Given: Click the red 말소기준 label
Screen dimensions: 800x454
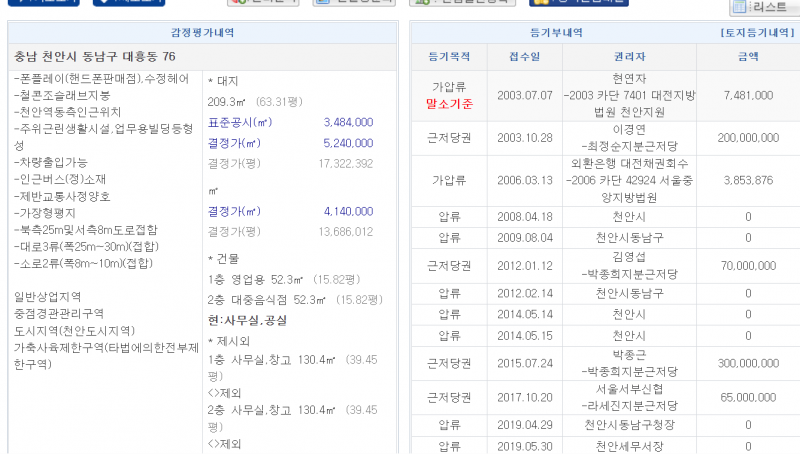Looking at the screenshot, I should (450, 103).
